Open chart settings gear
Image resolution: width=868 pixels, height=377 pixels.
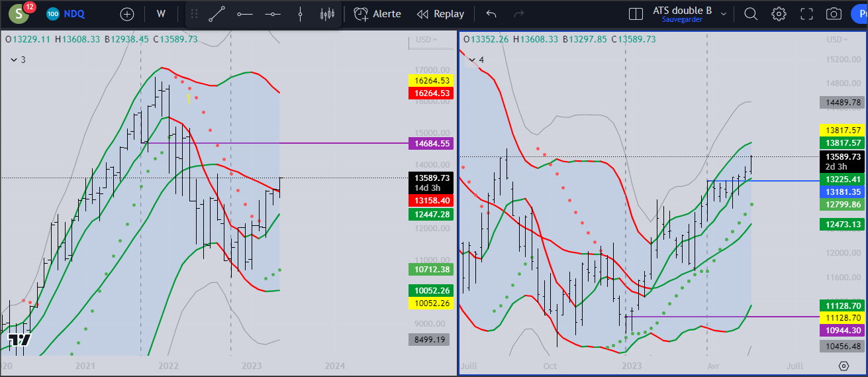click(779, 14)
